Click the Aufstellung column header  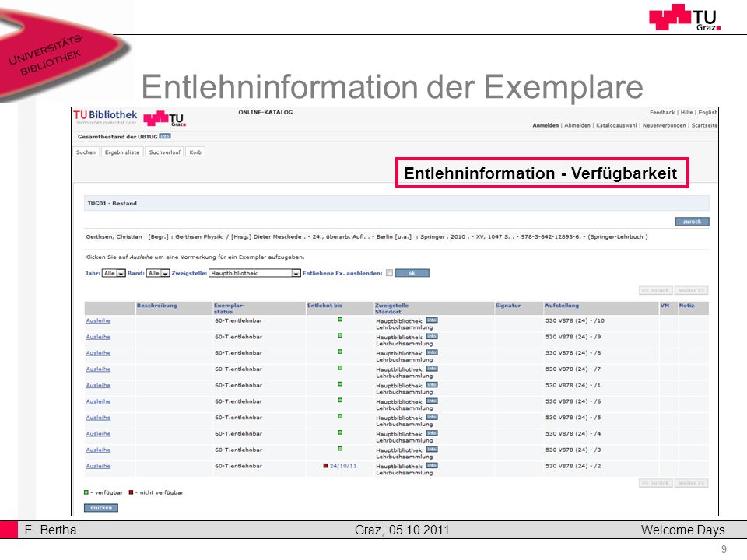562,306
